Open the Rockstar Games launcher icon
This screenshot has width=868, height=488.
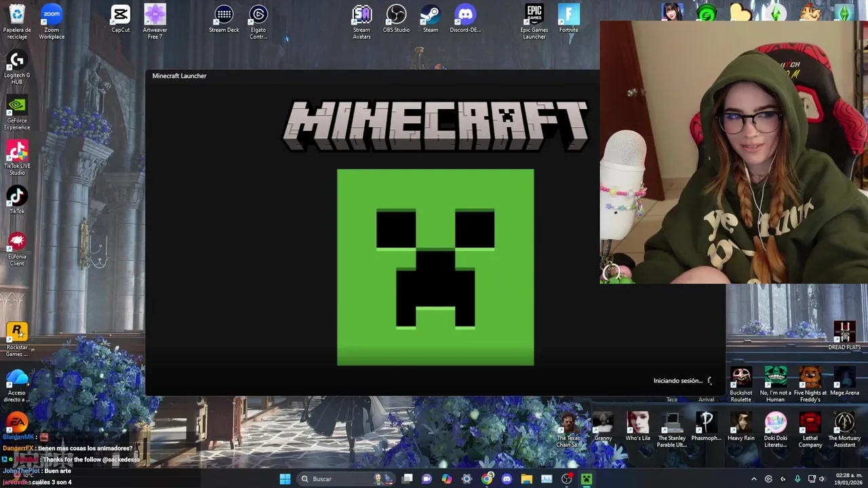(x=17, y=339)
